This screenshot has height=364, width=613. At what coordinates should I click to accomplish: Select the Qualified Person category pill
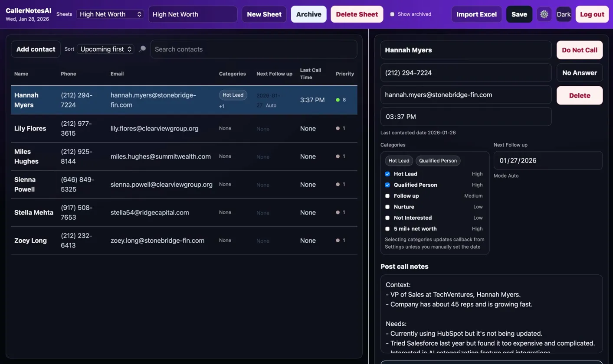(438, 160)
